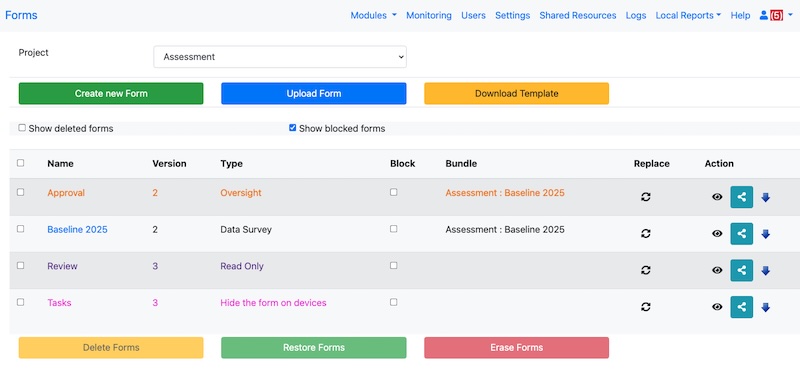Click the Bundle column header

[x=461, y=164]
